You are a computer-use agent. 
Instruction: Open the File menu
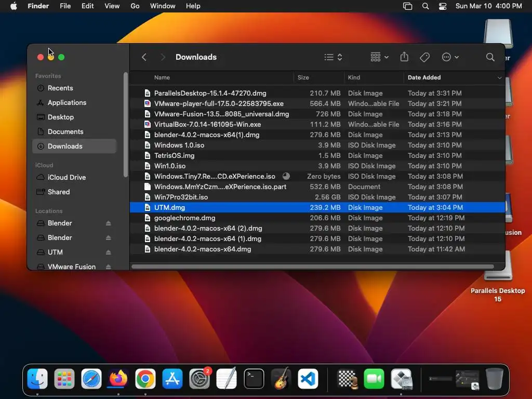pyautogui.click(x=65, y=6)
